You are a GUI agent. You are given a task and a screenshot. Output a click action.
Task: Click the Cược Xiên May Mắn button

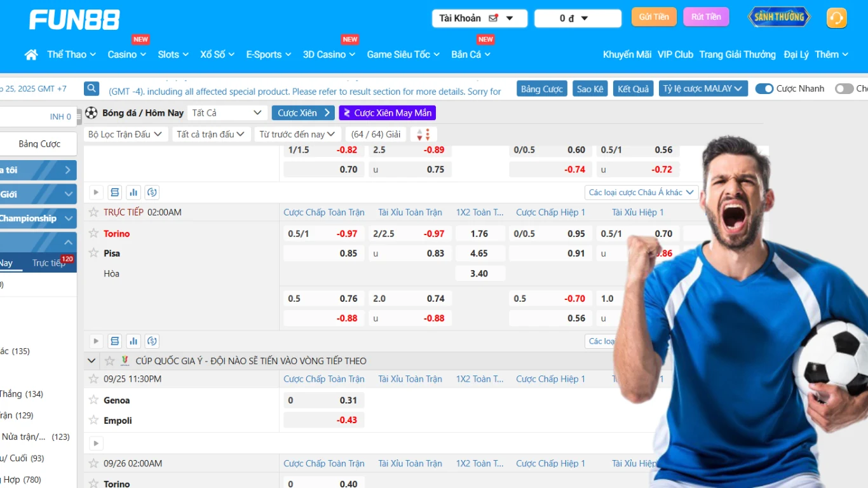(x=387, y=113)
